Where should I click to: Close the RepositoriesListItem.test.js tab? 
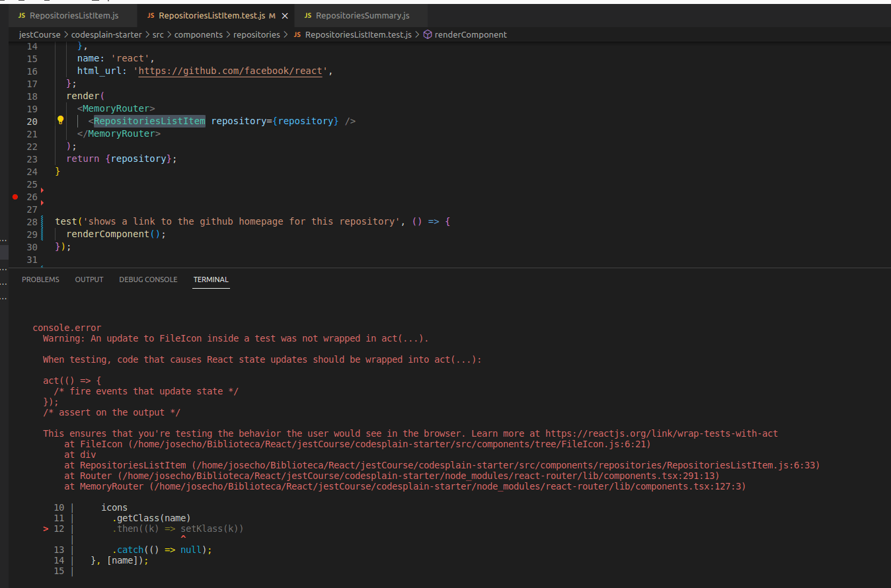(285, 15)
